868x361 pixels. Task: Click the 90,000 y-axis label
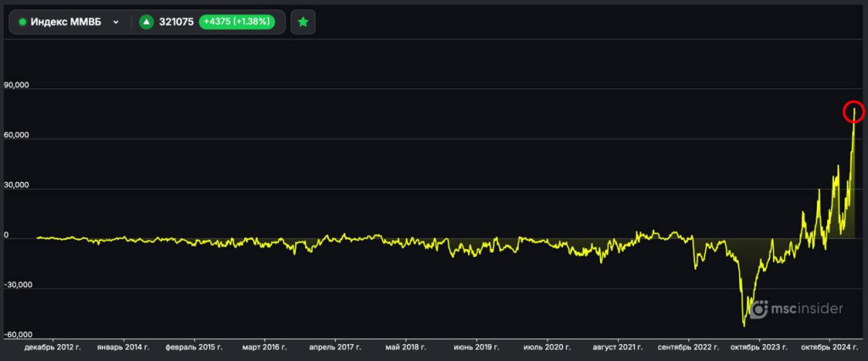[x=15, y=86]
